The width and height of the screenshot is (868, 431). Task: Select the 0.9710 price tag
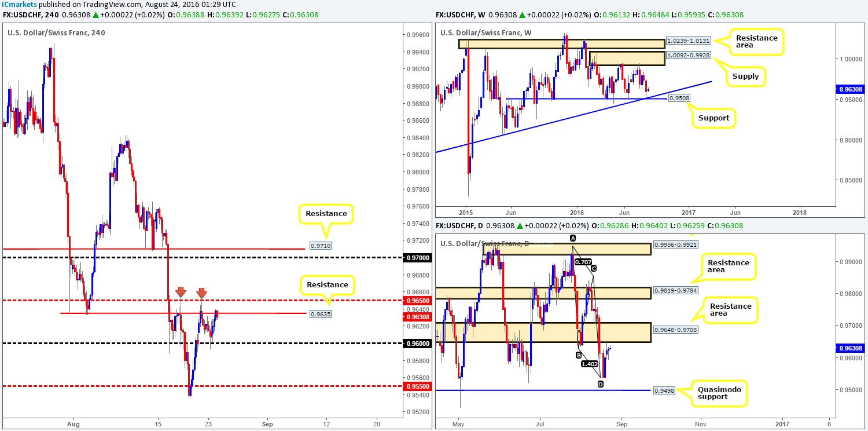click(x=320, y=246)
